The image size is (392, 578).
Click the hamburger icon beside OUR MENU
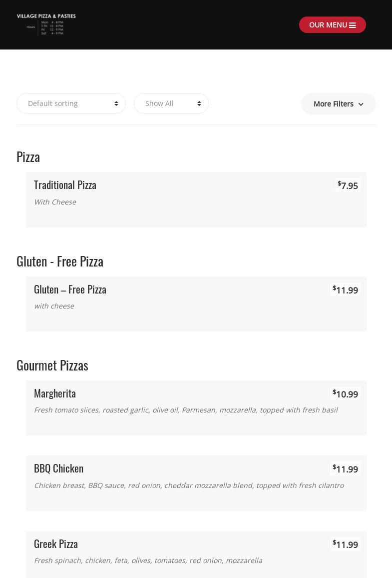click(353, 25)
